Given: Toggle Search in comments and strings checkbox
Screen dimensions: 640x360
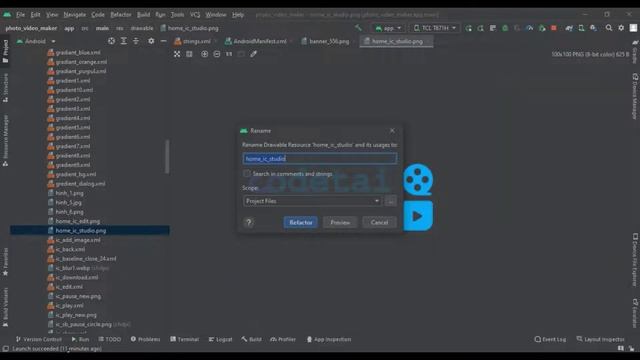Looking at the screenshot, I should (x=247, y=173).
